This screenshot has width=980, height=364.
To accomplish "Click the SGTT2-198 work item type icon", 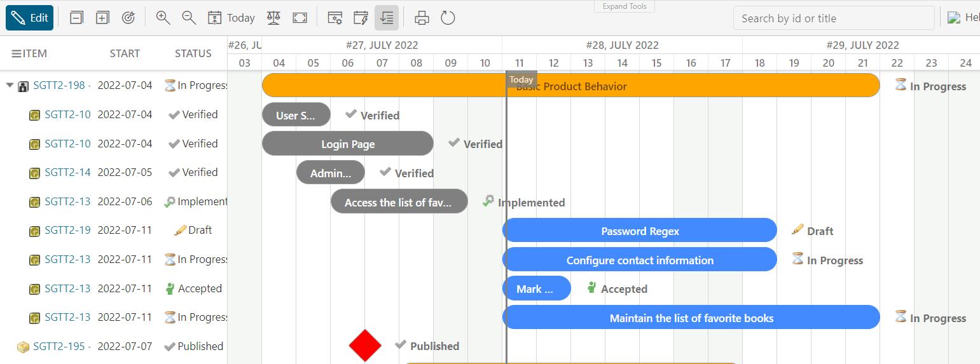I will [23, 86].
